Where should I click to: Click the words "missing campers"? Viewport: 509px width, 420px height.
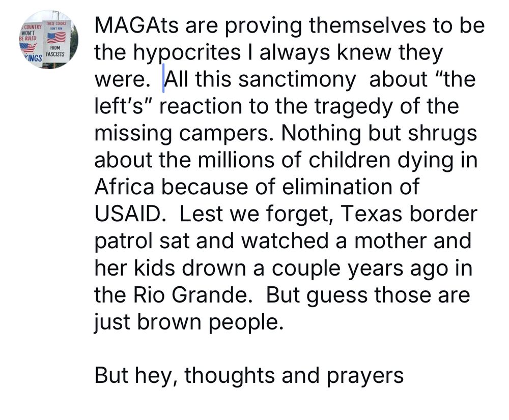pos(183,134)
